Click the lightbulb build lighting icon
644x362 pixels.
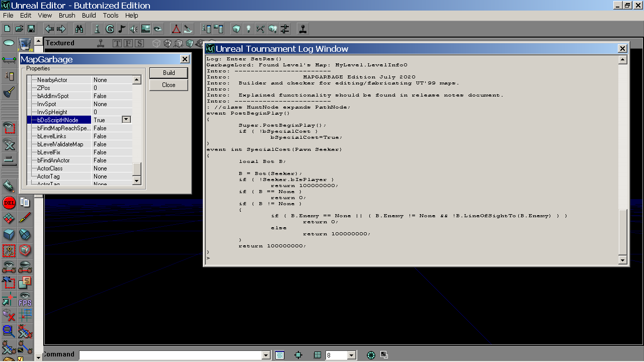tap(248, 29)
